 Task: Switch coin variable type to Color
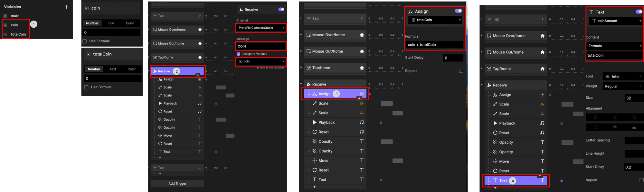130,23
